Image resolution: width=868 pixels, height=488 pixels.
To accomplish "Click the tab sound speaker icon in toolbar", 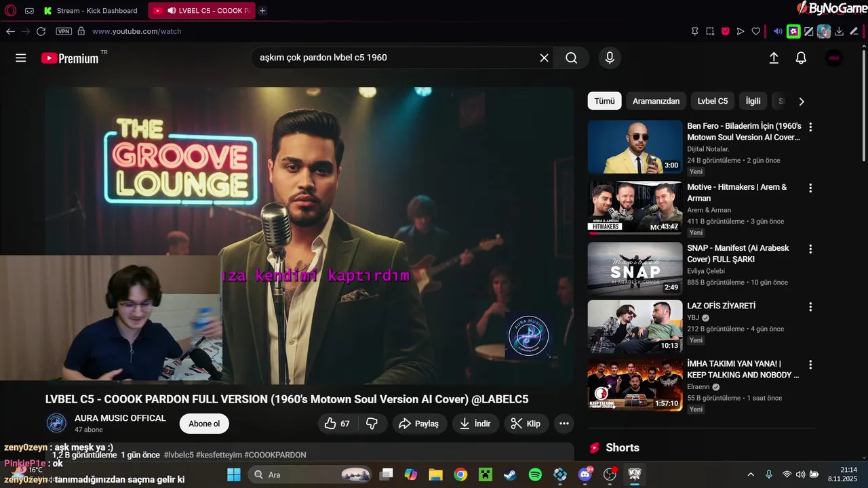I will tap(778, 31).
